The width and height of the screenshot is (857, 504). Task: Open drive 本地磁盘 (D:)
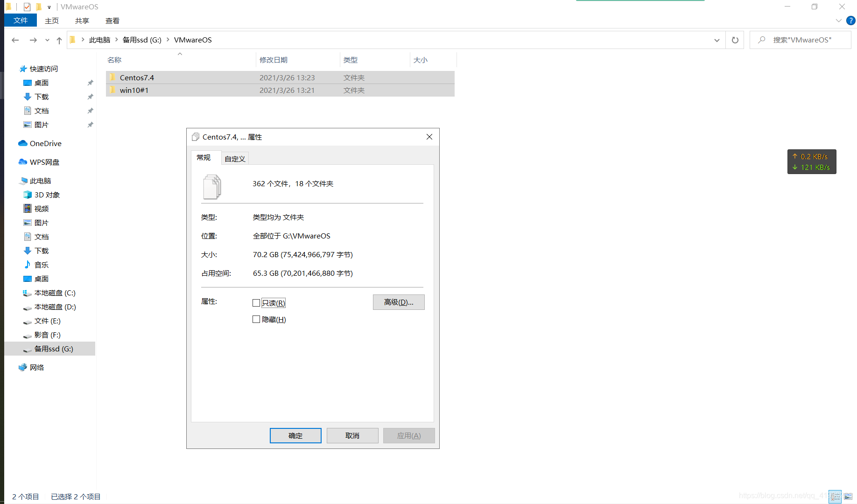click(x=55, y=307)
